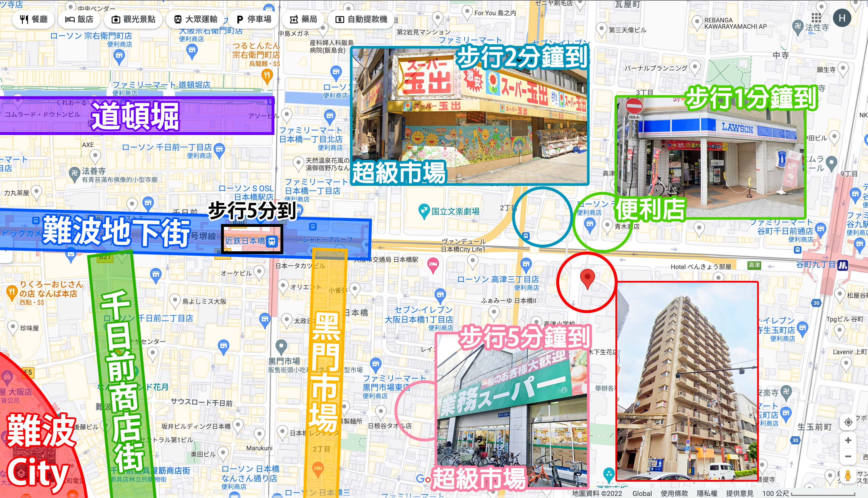Click the zoom in plus button
868x498 pixels.
pos(848,440)
